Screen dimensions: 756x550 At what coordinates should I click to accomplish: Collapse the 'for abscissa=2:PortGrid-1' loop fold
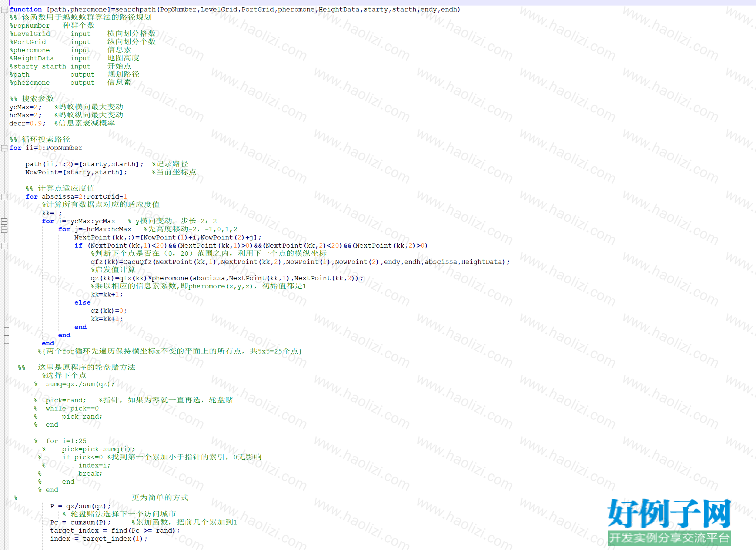pos(4,197)
